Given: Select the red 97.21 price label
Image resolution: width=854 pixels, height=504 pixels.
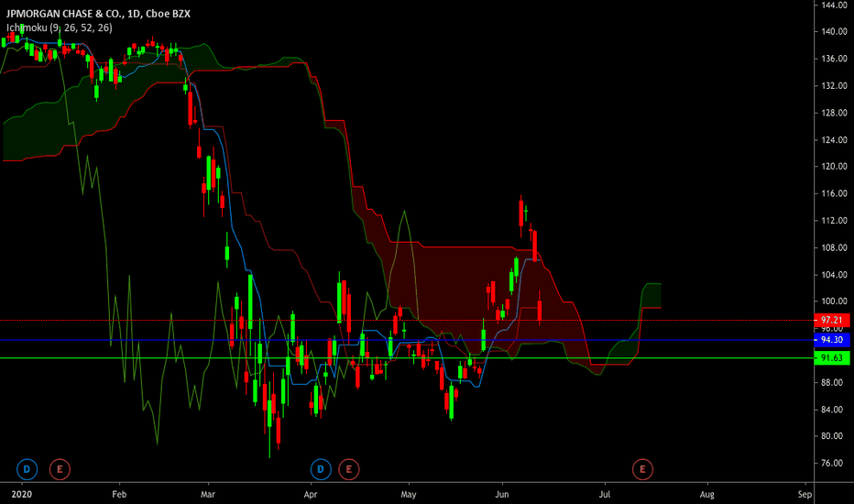Looking at the screenshot, I should point(832,320).
